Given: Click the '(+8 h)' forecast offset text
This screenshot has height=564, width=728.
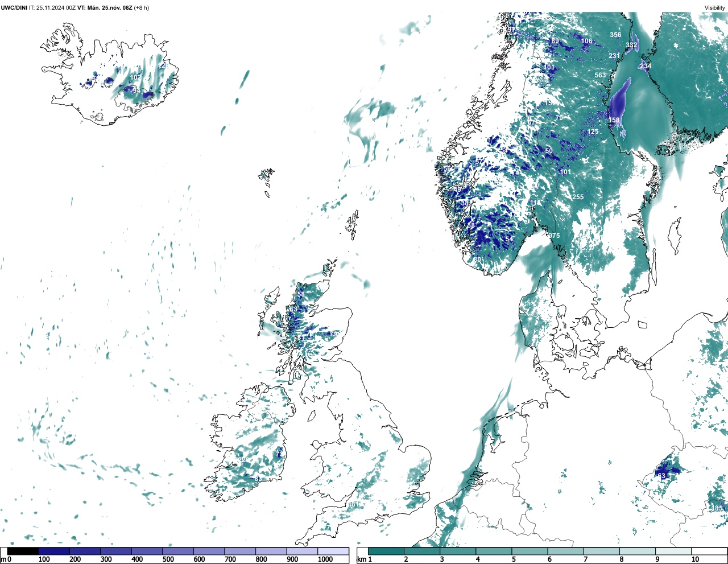Looking at the screenshot, I should (x=142, y=8).
